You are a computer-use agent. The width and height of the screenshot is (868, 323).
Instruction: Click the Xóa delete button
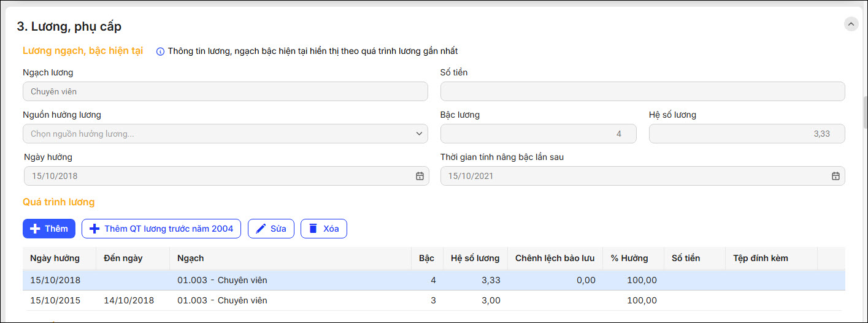point(323,229)
